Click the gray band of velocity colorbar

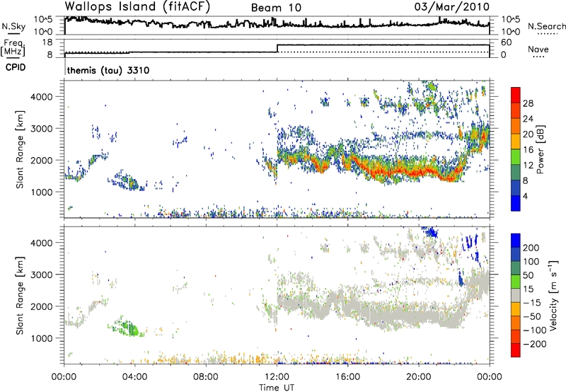point(516,295)
